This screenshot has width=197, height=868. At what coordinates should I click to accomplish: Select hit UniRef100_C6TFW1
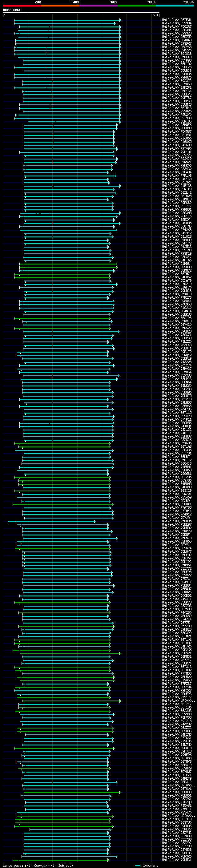(177, 20)
